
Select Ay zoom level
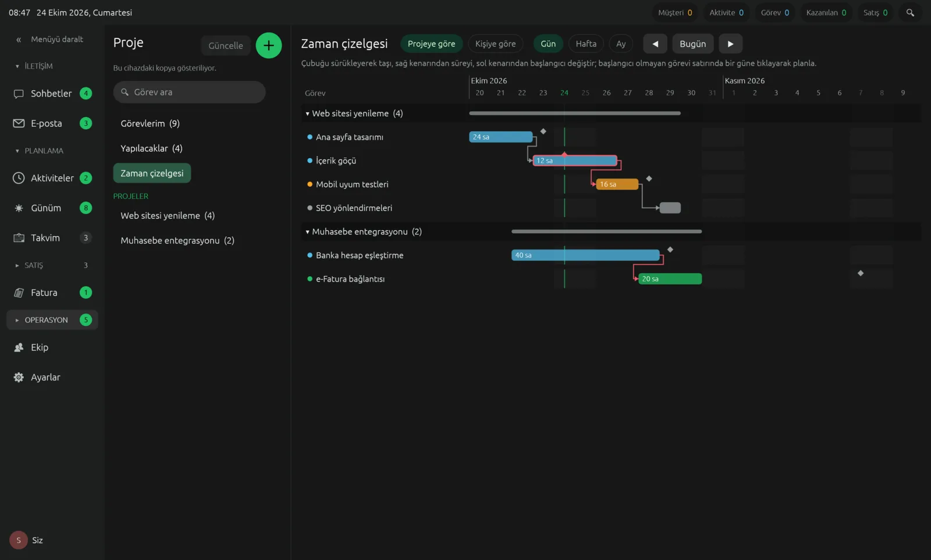tap(621, 44)
